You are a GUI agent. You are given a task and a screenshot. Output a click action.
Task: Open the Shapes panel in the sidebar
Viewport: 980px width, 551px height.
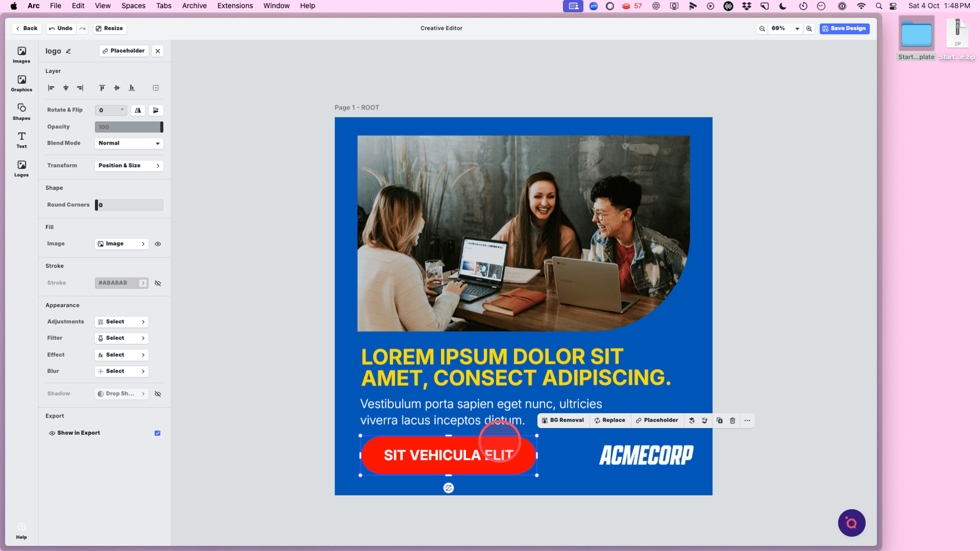click(21, 111)
